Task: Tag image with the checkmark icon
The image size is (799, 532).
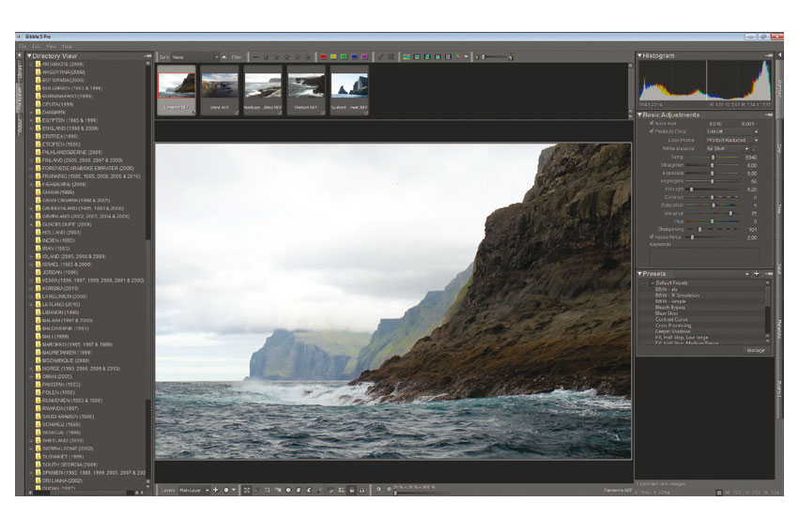Action: pos(380,57)
